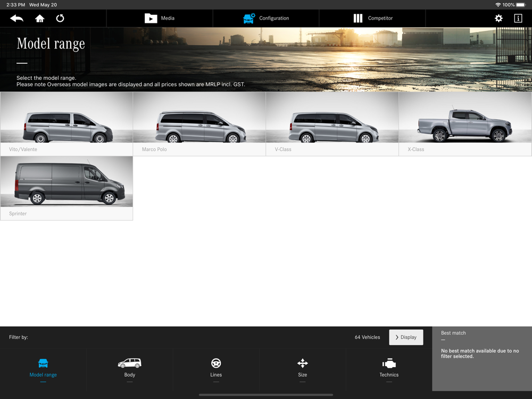
Task: Click the 64 Vehicles count text
Action: point(368,337)
